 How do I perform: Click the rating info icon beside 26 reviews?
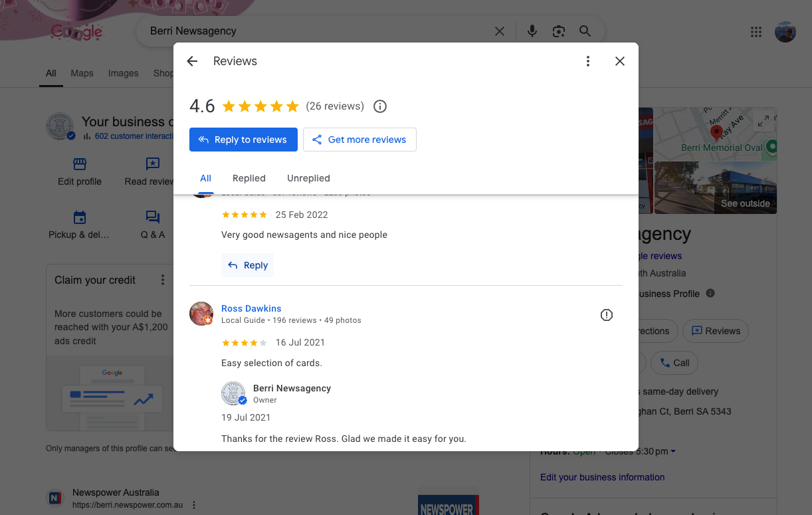tap(380, 106)
